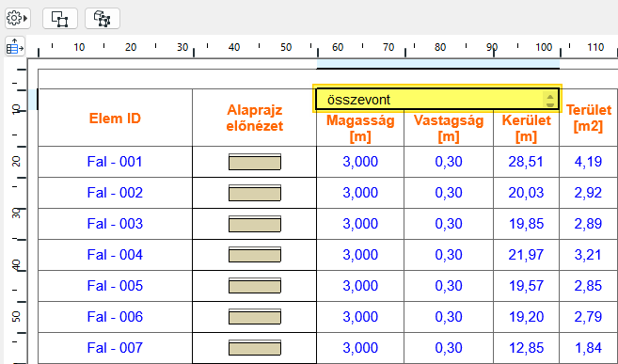
Task: Click the Fal - 001 floor plan preview
Action: click(255, 162)
